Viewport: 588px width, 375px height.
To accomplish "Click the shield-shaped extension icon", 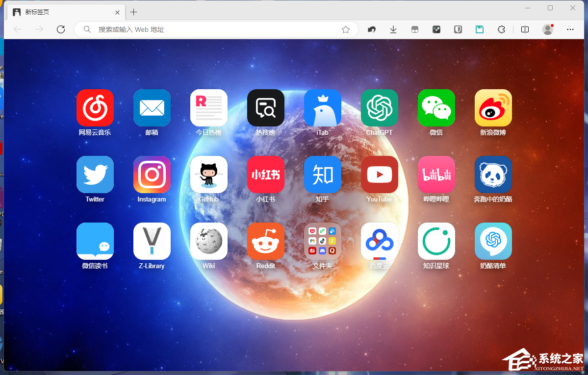I will (458, 29).
